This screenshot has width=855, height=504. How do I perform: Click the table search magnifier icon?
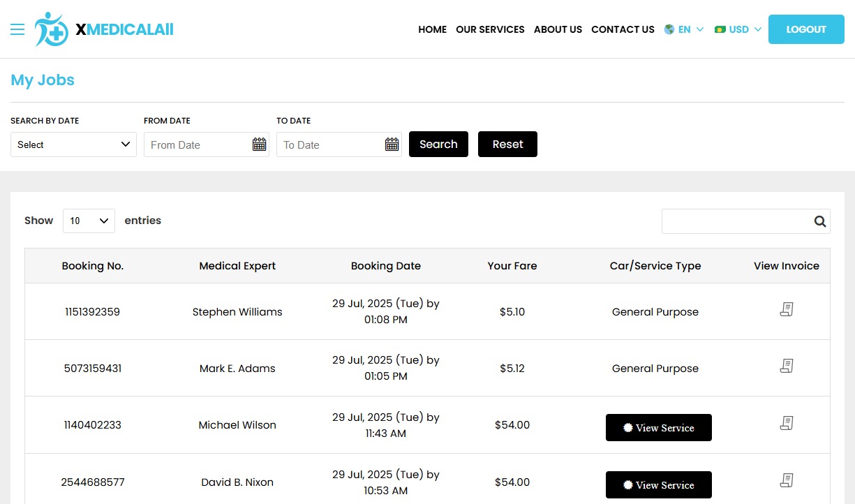[x=819, y=221]
